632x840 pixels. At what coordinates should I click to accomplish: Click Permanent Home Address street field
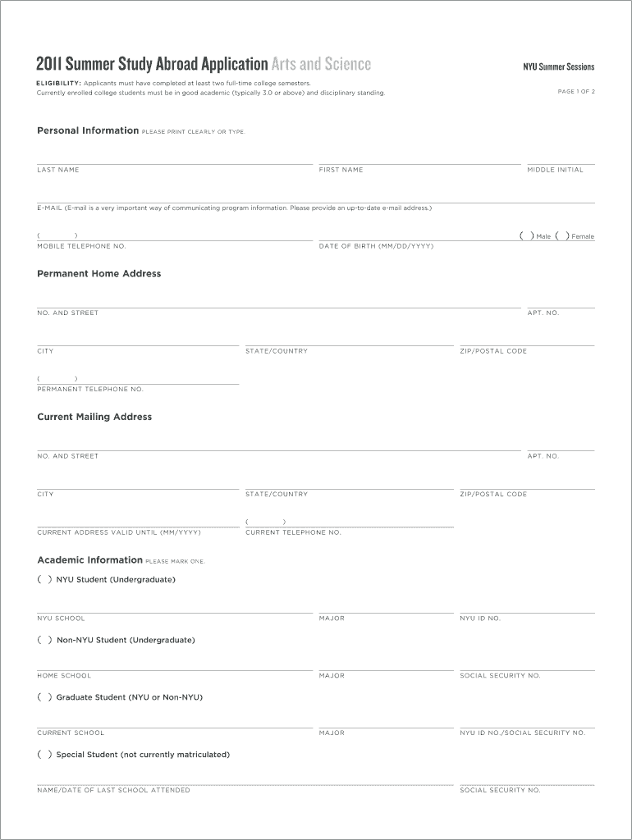pyautogui.click(x=278, y=301)
